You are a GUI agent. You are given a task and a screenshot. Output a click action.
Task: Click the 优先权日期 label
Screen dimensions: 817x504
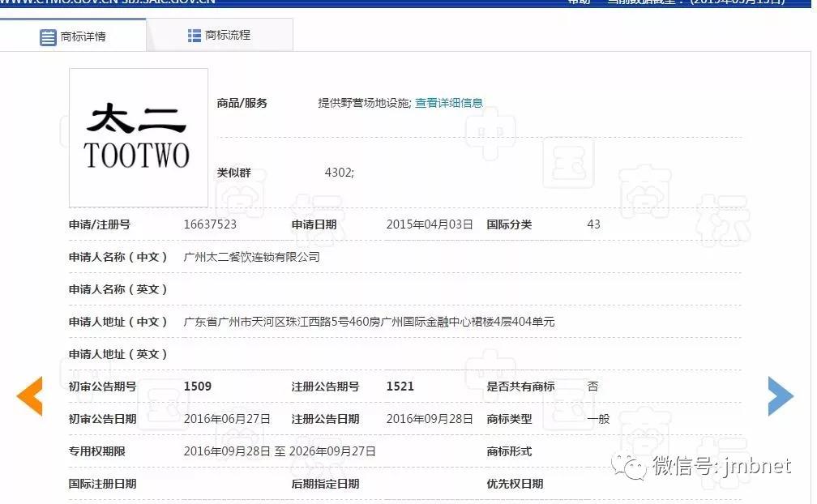tap(515, 485)
